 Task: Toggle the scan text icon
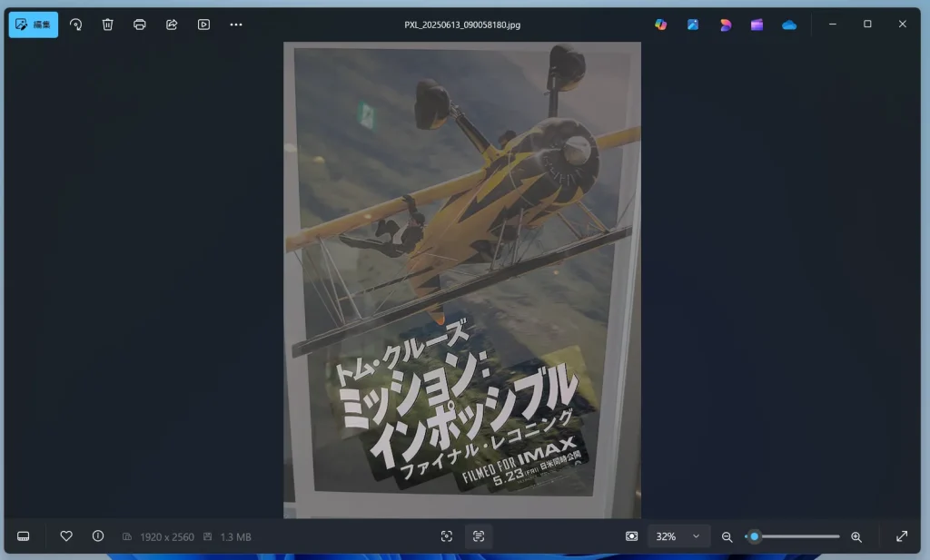[x=479, y=536]
